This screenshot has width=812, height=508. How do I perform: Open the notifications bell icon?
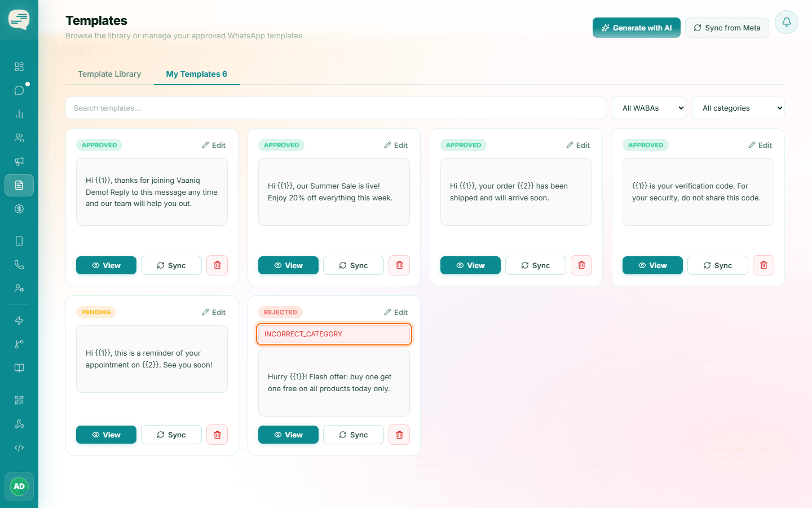[787, 22]
